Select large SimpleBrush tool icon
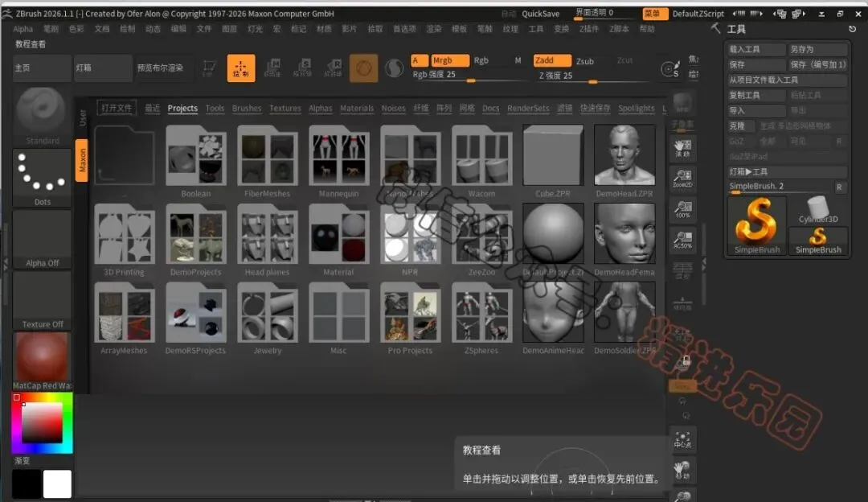 [x=757, y=225]
